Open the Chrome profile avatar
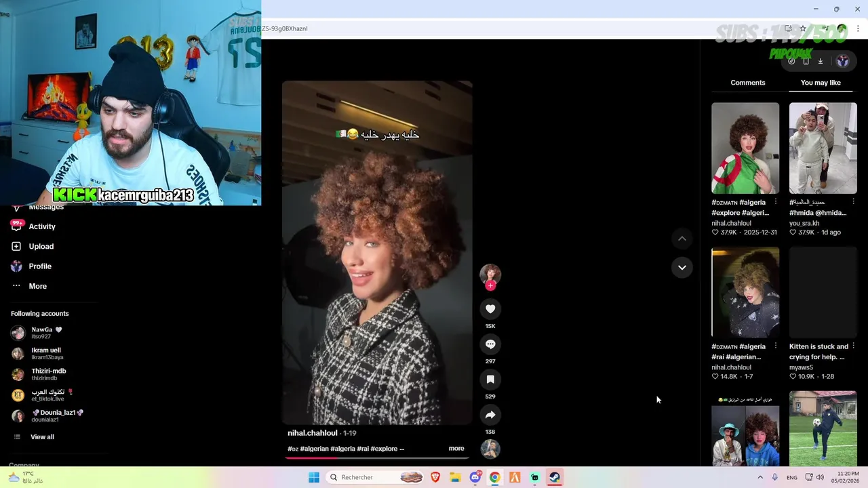The height and width of the screenshot is (488, 868). tap(842, 28)
